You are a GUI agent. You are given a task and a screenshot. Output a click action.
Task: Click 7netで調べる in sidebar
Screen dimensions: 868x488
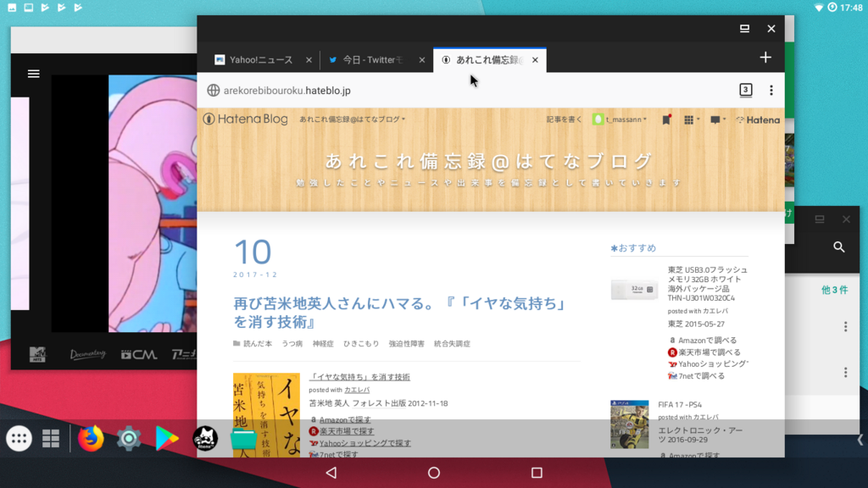pyautogui.click(x=701, y=375)
